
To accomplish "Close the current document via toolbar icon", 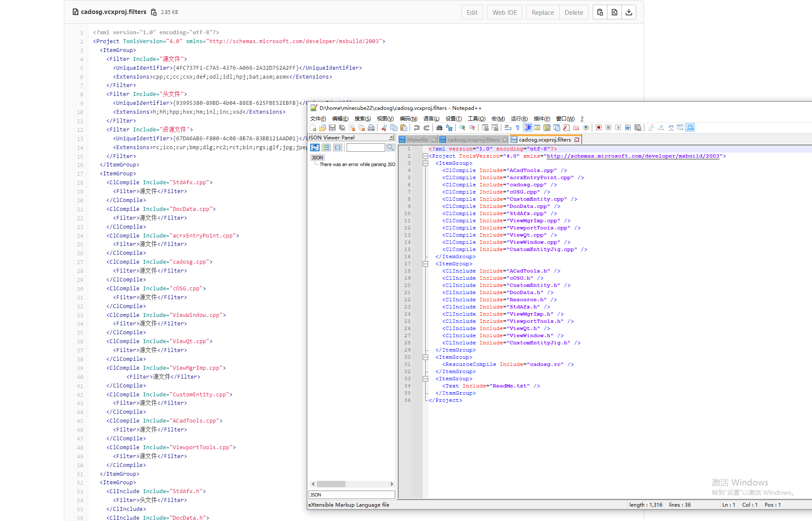I will pyautogui.click(x=352, y=128).
